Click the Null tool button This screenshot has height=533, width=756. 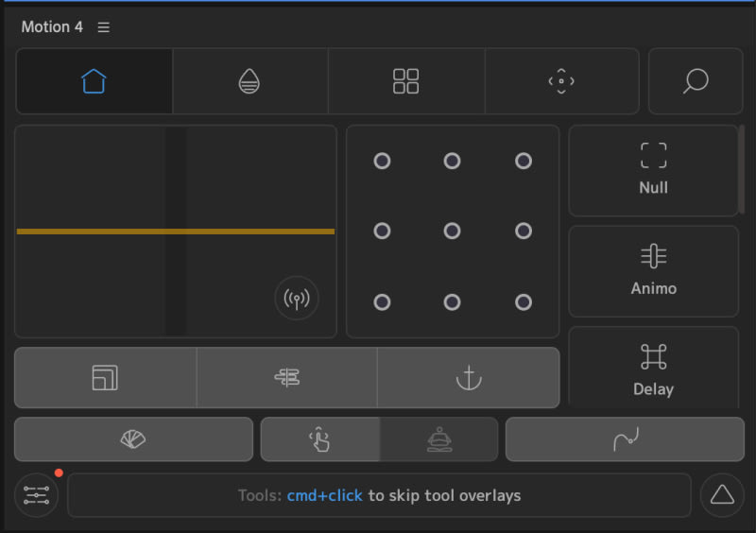click(x=653, y=170)
